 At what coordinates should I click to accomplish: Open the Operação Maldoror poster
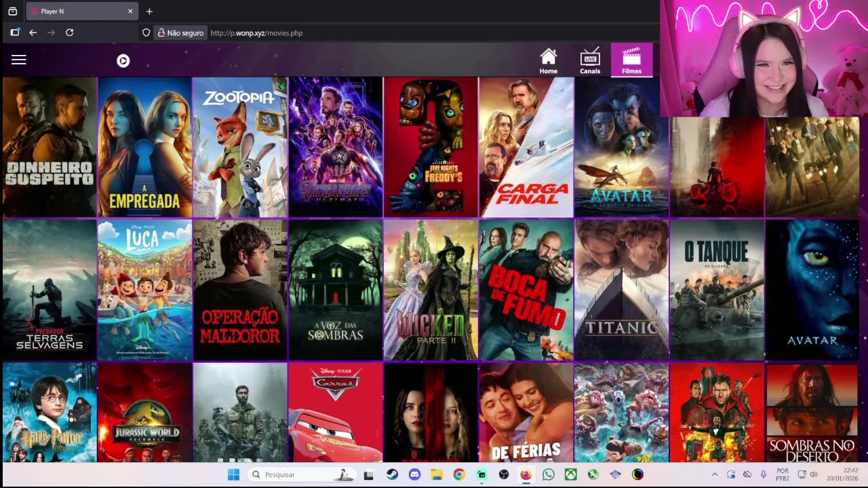pos(240,289)
